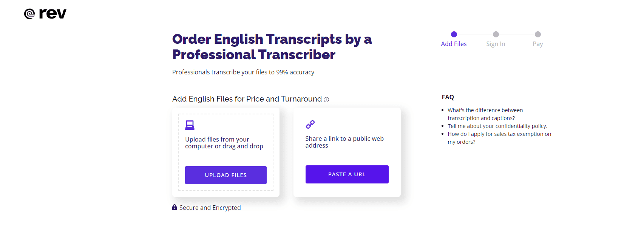Select the filled Add Files step dot
This screenshot has width=644, height=228.
pos(454,34)
